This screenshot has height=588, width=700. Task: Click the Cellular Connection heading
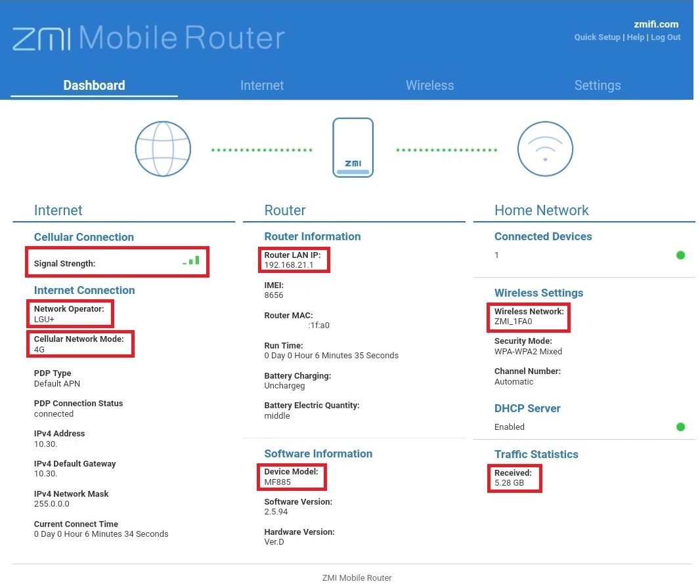pyautogui.click(x=84, y=237)
